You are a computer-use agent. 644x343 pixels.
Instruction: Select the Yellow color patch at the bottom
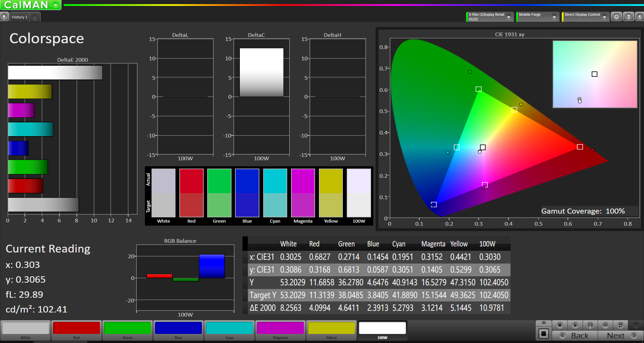click(331, 330)
